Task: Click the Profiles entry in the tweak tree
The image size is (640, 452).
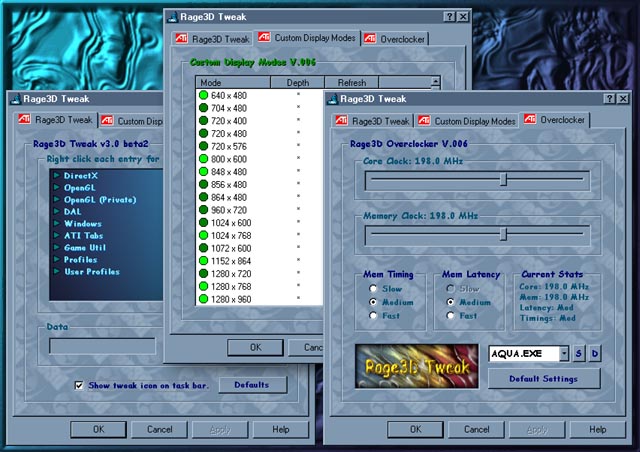Action: point(80,260)
